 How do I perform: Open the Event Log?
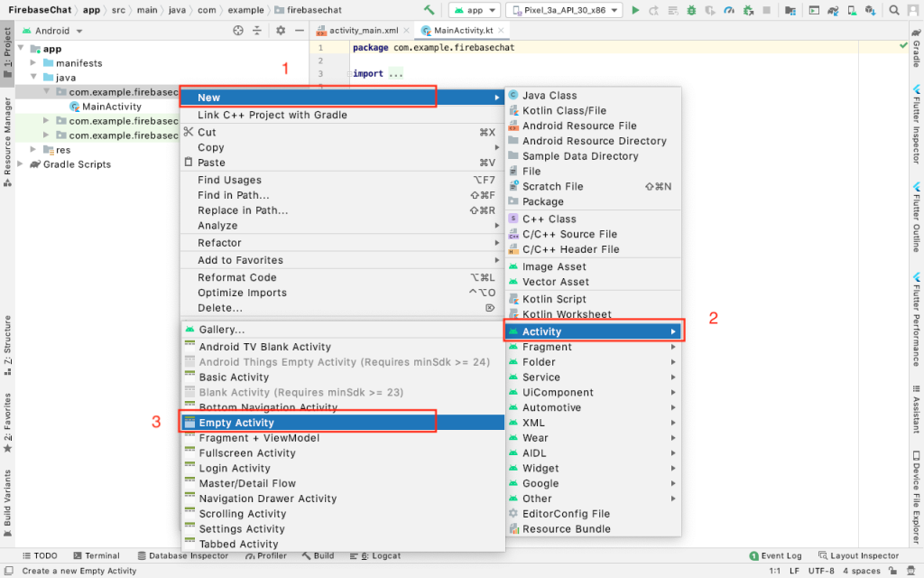click(775, 555)
